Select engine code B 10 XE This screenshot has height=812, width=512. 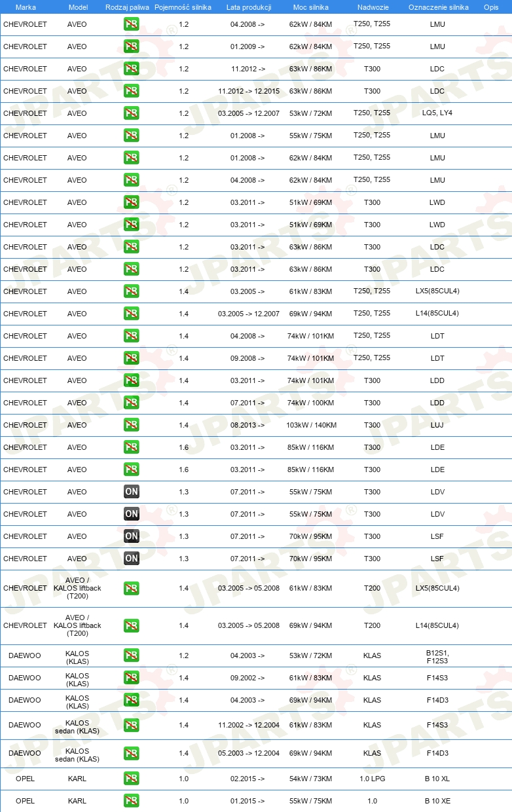(x=437, y=801)
